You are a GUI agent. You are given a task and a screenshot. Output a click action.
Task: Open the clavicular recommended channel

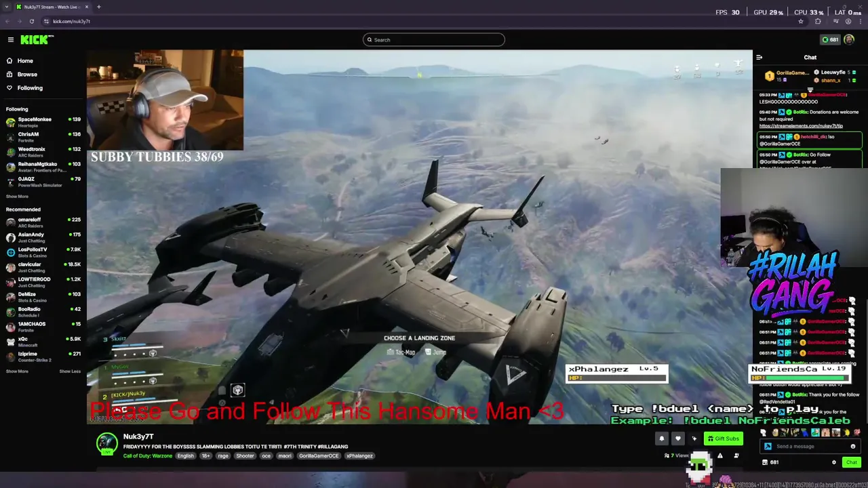coord(43,267)
